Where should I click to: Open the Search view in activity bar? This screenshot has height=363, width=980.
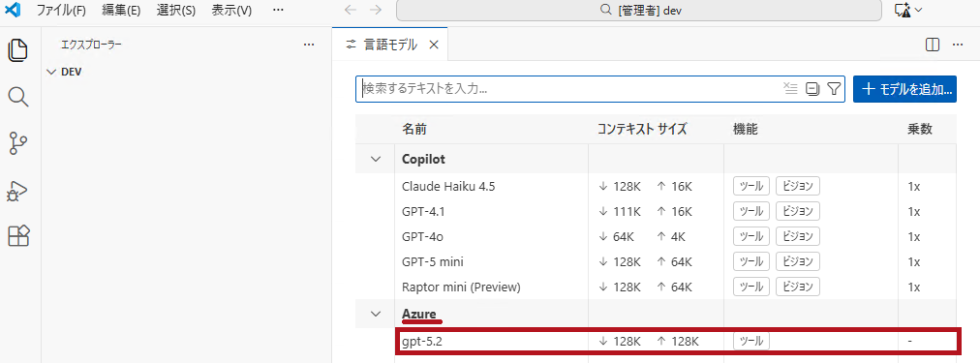coord(18,97)
